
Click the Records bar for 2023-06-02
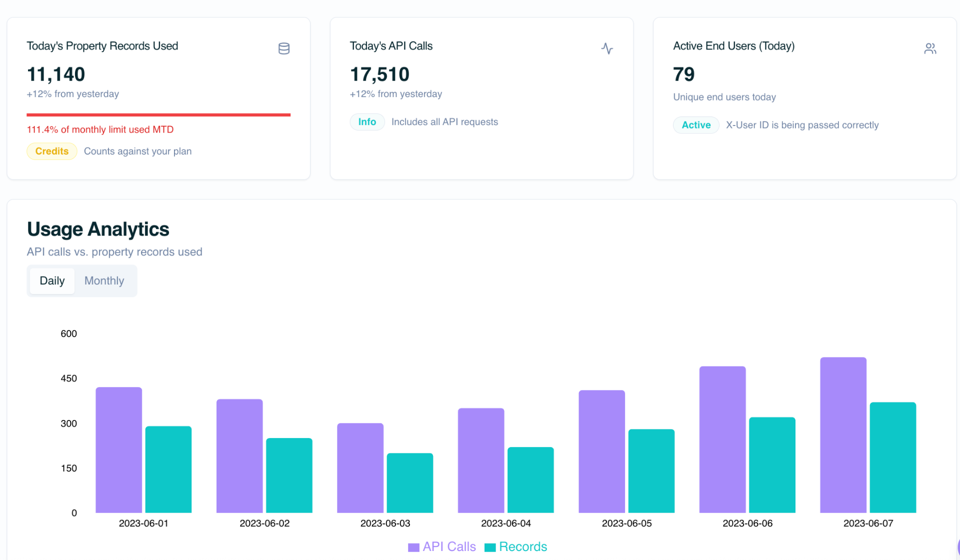pos(289,475)
